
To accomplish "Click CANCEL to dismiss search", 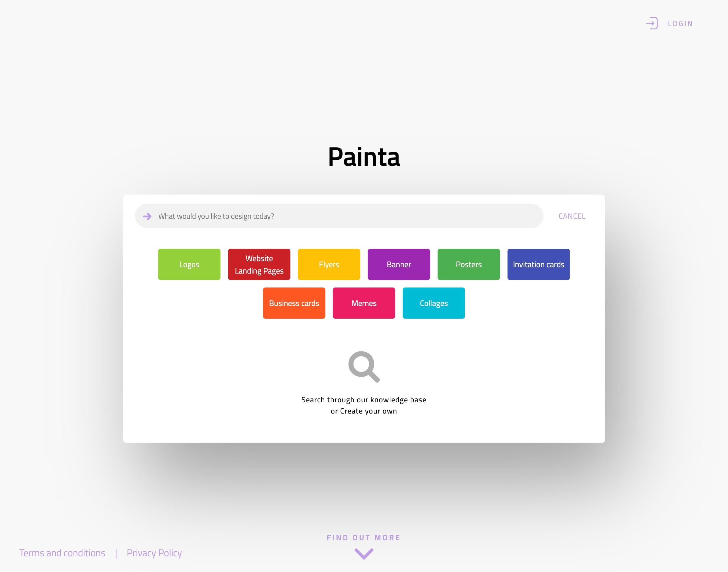I will click(x=571, y=216).
